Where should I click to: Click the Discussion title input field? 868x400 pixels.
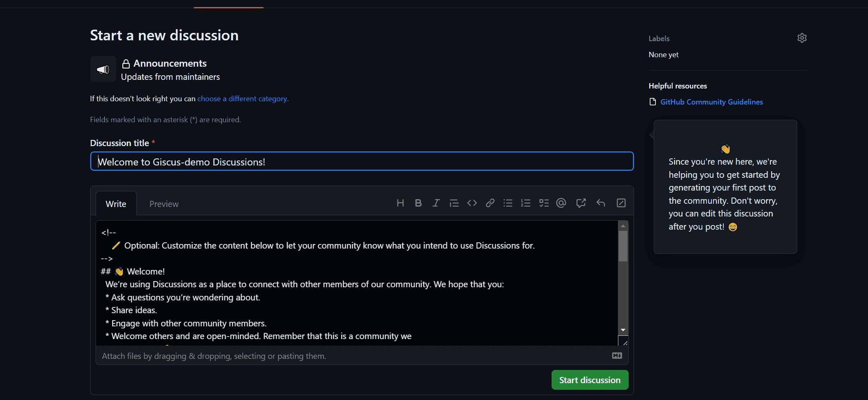pos(362,161)
